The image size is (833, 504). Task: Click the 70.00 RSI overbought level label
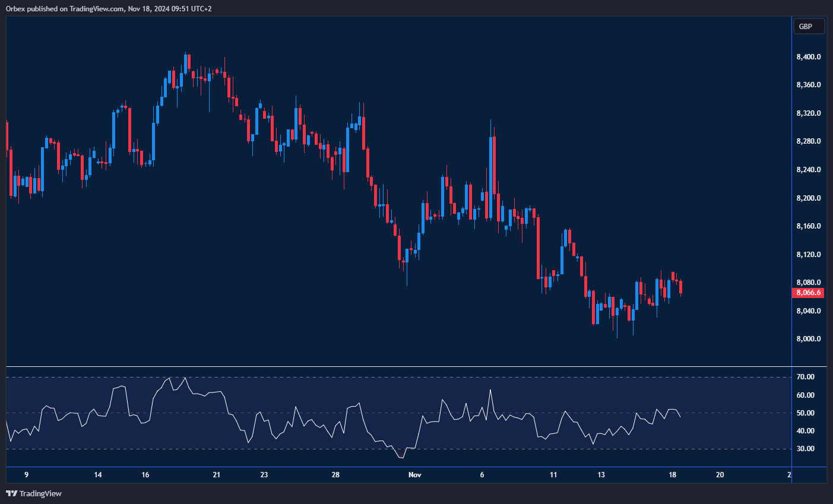805,377
